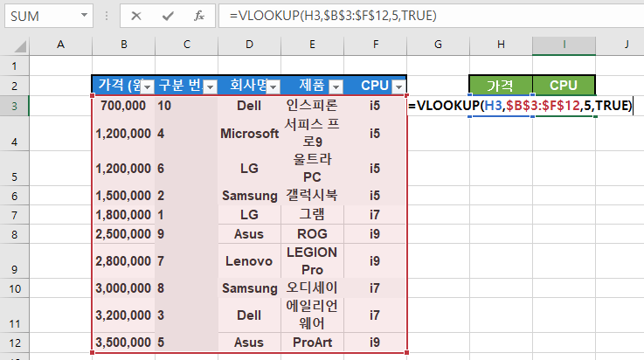644x360 pixels.
Task: Select row 7 header
Action: tap(14, 215)
